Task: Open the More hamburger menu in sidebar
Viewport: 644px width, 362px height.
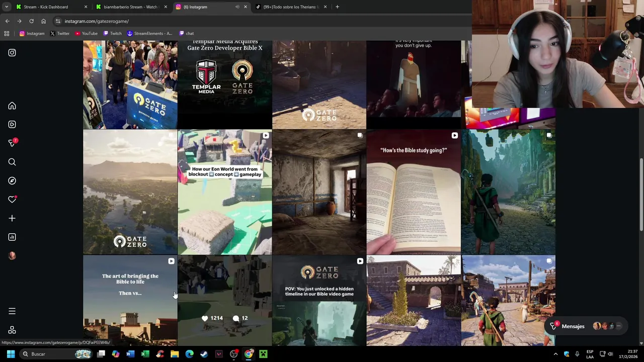Action: (12, 311)
